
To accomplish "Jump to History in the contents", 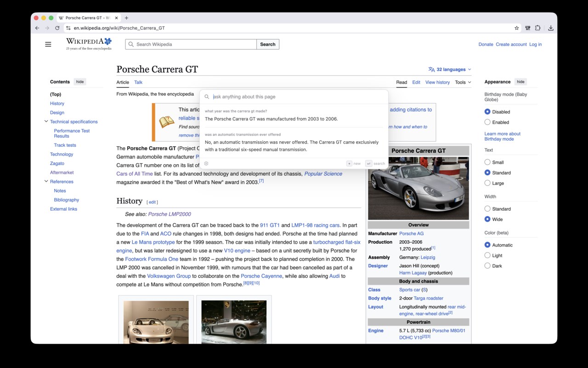I will pos(57,103).
